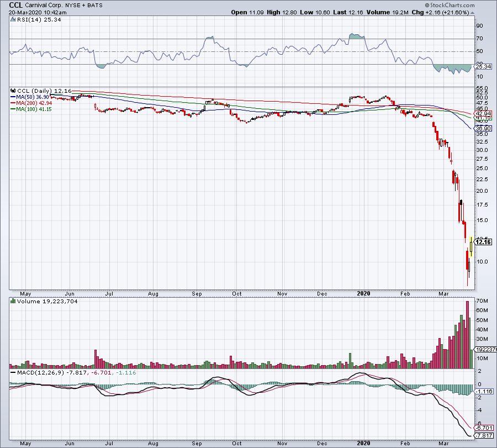This screenshot has height=448, width=497.
Task: Select the 2020 marker on the price time axis
Action: (363, 293)
